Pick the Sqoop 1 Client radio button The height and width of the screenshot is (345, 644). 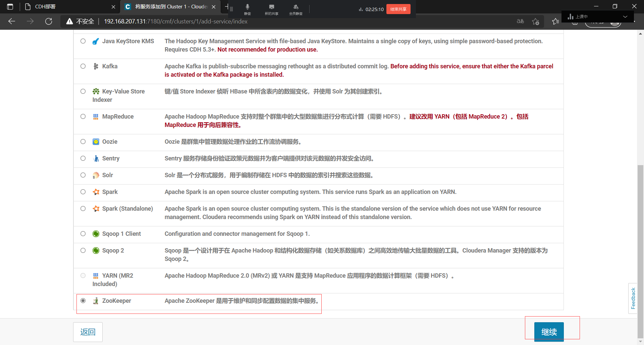tap(83, 234)
